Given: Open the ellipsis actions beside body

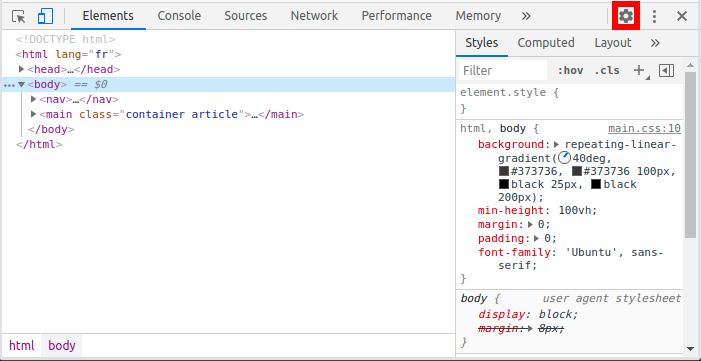Looking at the screenshot, I should pos(9,85).
